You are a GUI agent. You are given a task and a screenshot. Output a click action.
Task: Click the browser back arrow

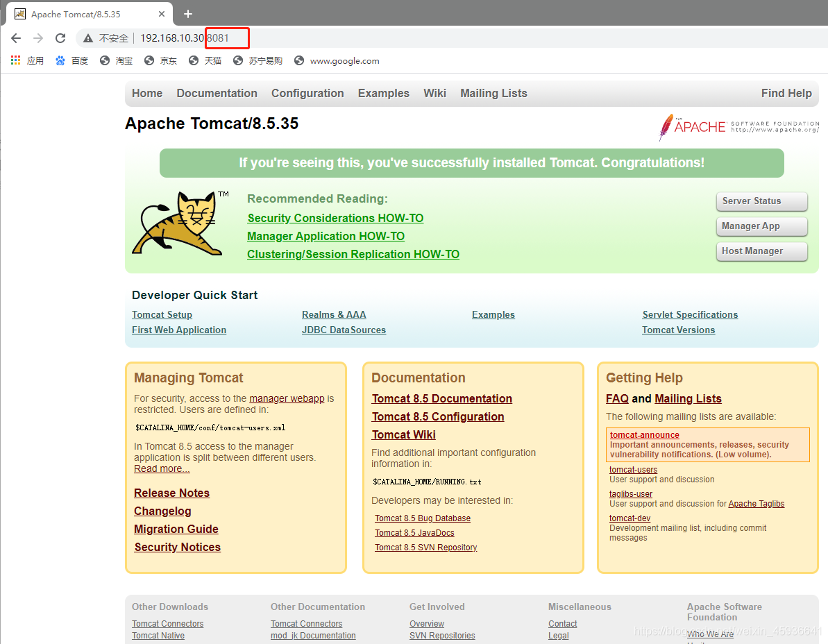[16, 38]
